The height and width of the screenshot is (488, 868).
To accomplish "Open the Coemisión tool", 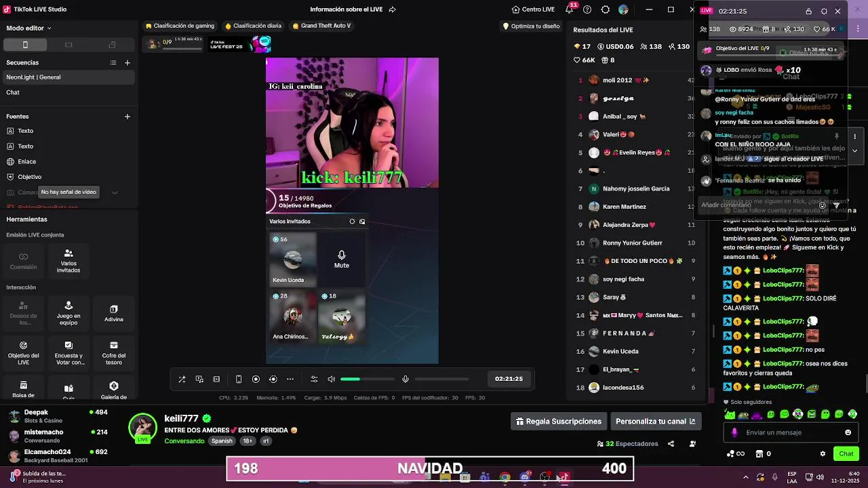I will 23,261.
